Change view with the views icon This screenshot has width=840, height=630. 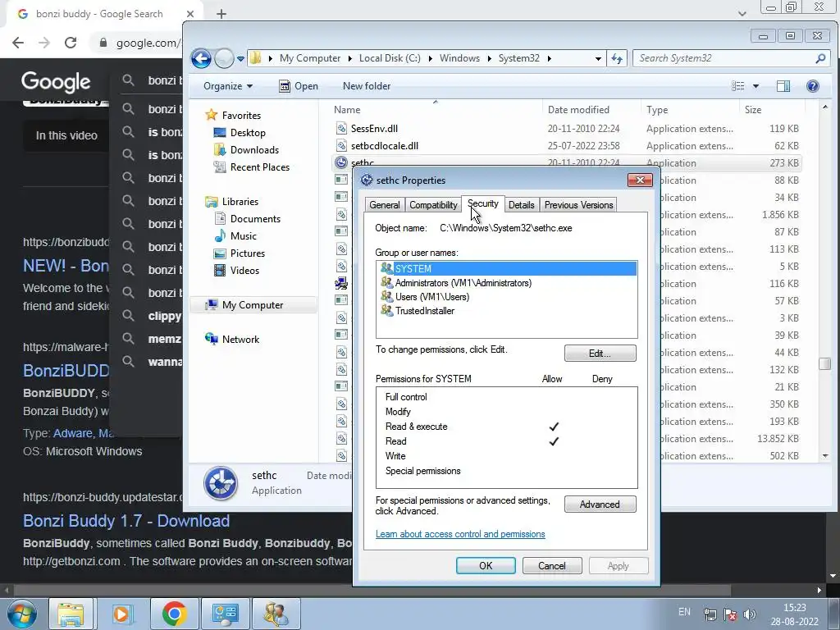click(738, 86)
